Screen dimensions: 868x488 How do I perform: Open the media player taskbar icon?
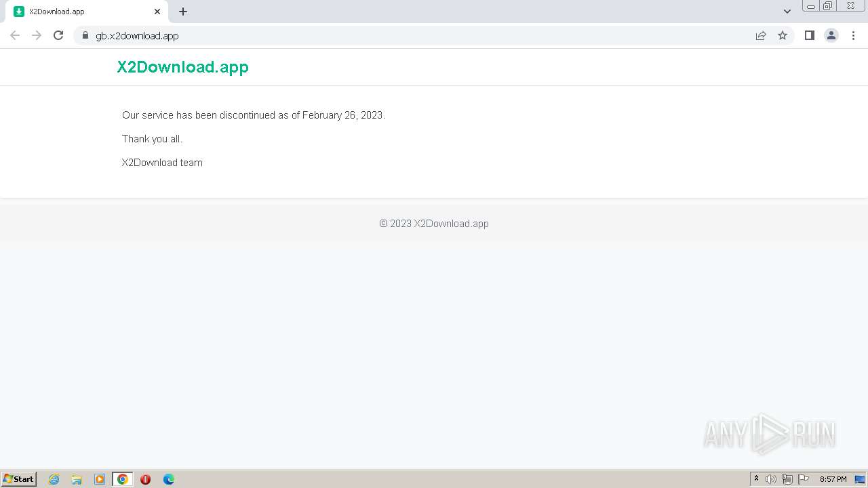point(100,479)
